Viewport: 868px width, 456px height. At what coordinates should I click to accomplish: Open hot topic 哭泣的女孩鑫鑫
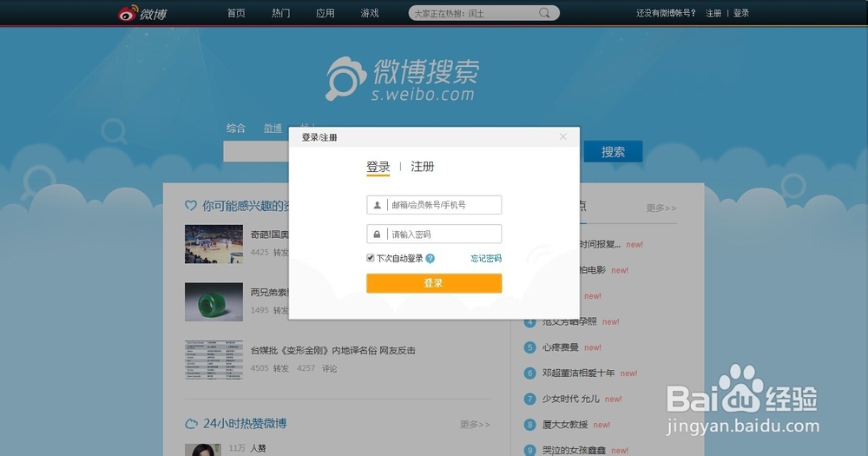pos(574,451)
